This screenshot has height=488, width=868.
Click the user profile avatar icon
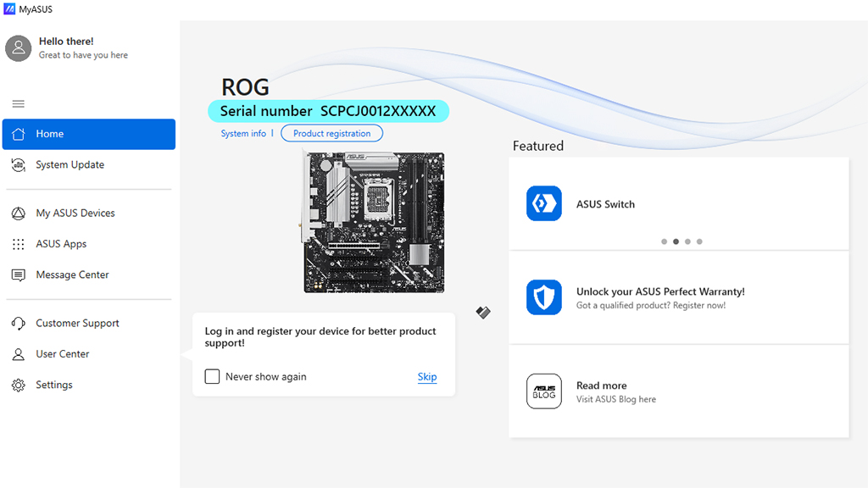coord(19,48)
